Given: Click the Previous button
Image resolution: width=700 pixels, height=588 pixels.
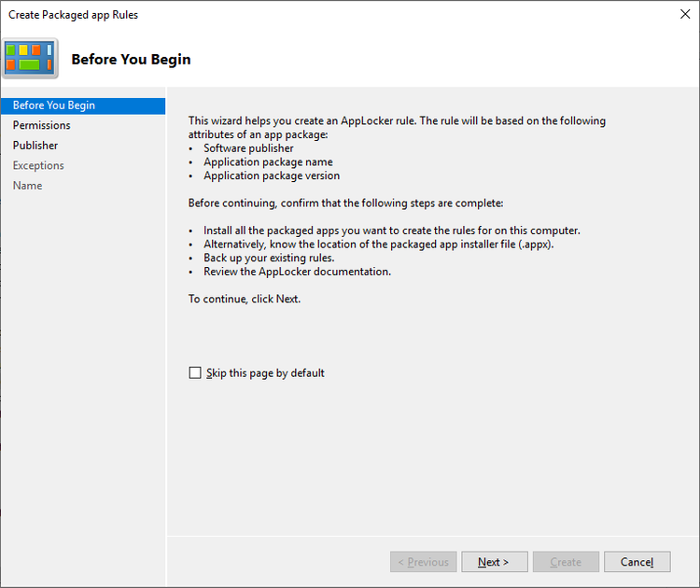Looking at the screenshot, I should click(x=423, y=562).
